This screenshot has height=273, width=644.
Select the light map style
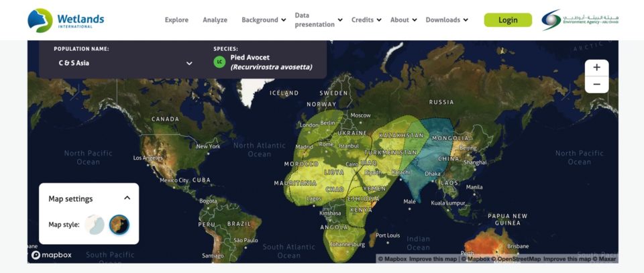pos(95,225)
